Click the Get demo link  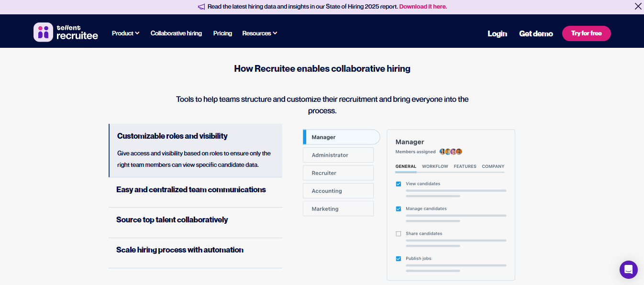[x=536, y=33]
